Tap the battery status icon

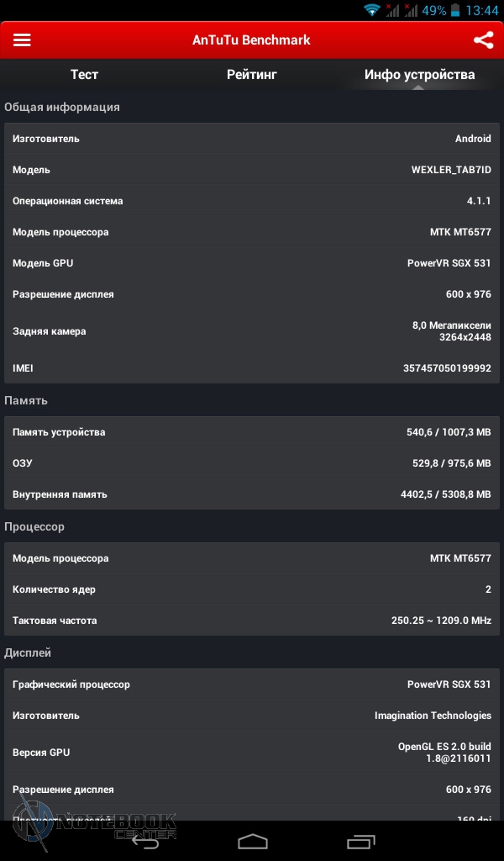click(x=455, y=10)
